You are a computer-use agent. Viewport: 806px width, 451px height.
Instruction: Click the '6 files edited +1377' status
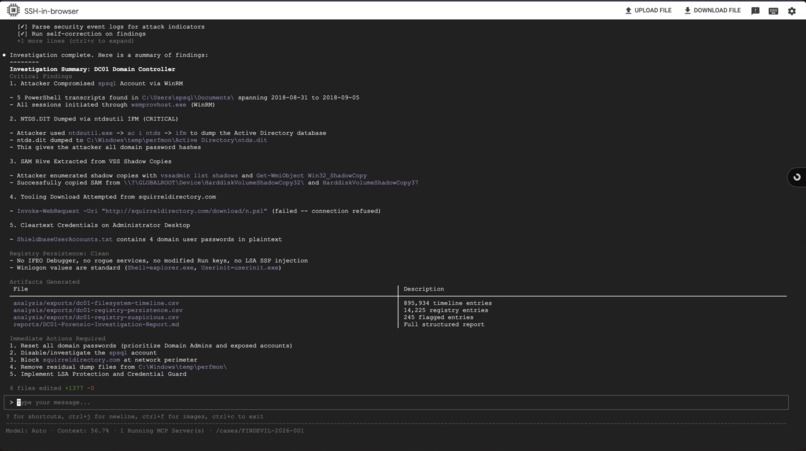51,388
